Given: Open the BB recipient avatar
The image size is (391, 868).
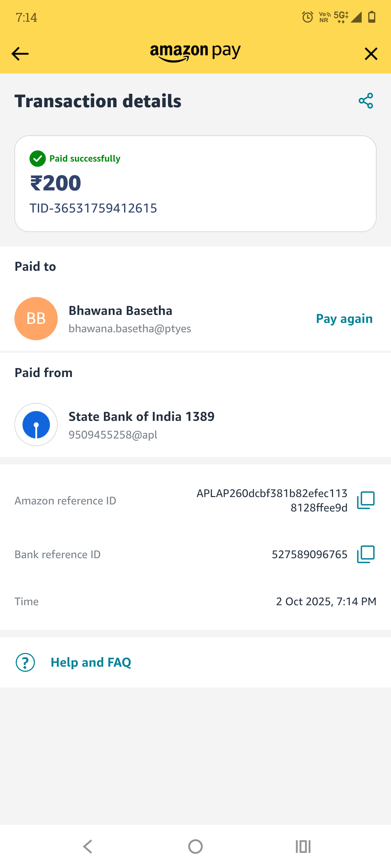Looking at the screenshot, I should pos(36,318).
